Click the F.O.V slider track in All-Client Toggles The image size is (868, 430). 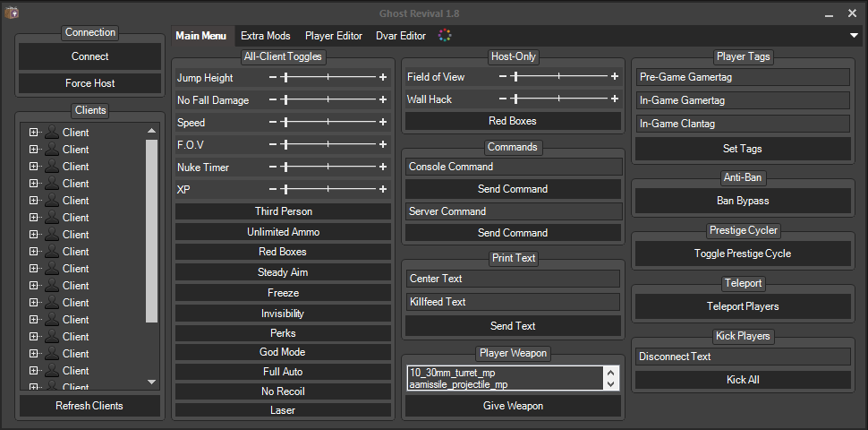(x=328, y=144)
